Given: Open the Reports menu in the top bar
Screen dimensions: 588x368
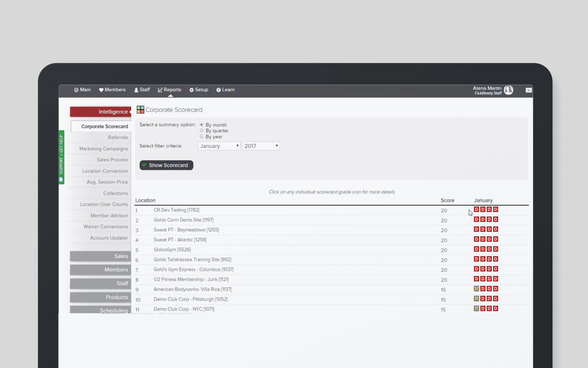Looking at the screenshot, I should point(169,90).
